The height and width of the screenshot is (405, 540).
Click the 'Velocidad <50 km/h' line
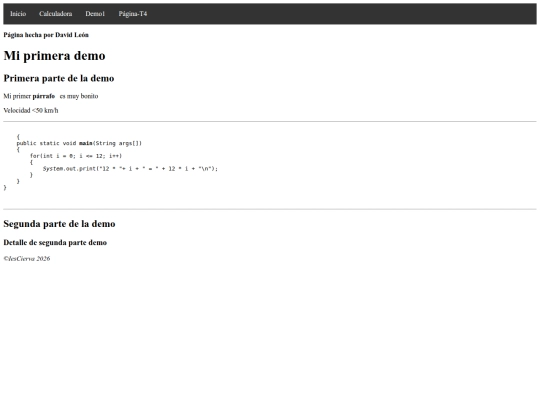pyautogui.click(x=31, y=111)
